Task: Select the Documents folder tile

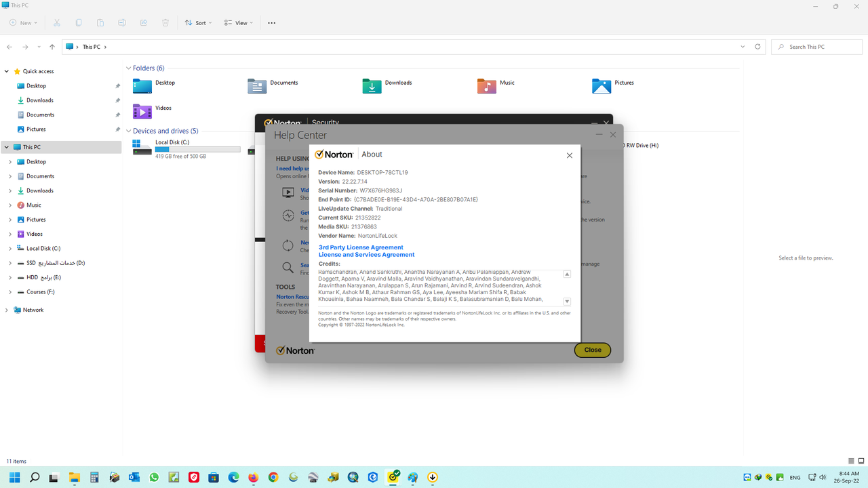Action: pyautogui.click(x=273, y=86)
